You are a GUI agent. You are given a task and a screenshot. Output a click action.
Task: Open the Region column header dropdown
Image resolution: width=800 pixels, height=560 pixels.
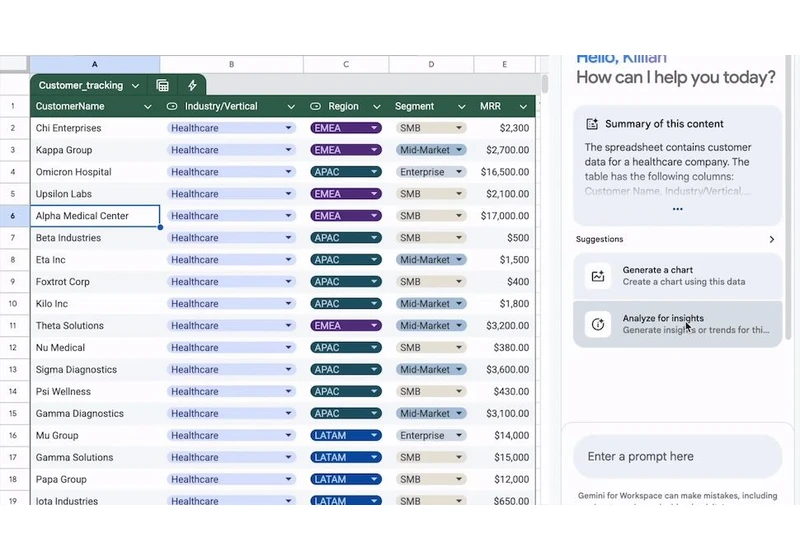coord(377,107)
